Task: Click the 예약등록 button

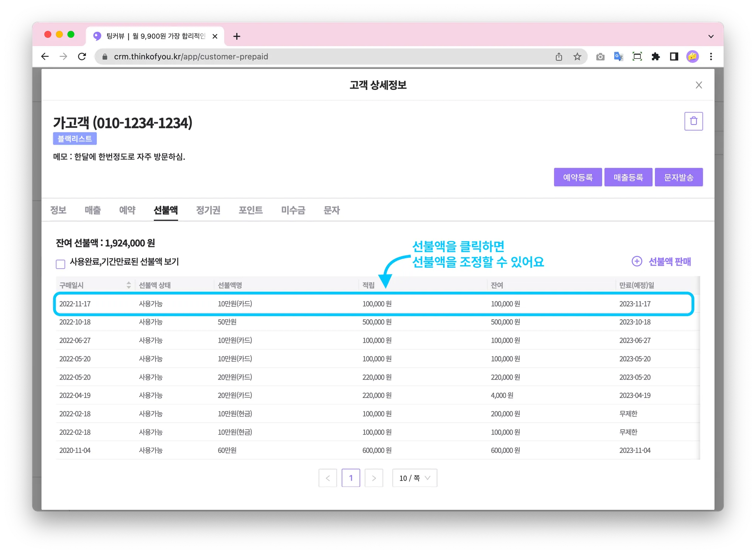Action: click(577, 177)
